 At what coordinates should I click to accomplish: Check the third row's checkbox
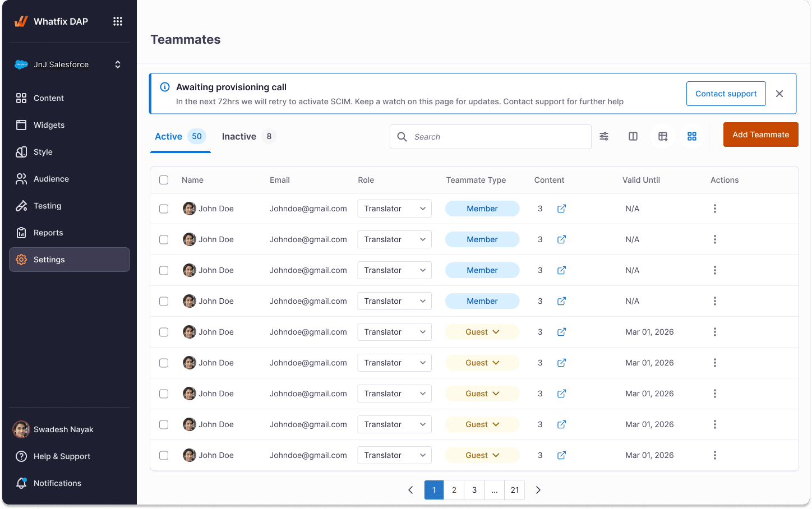(x=164, y=270)
